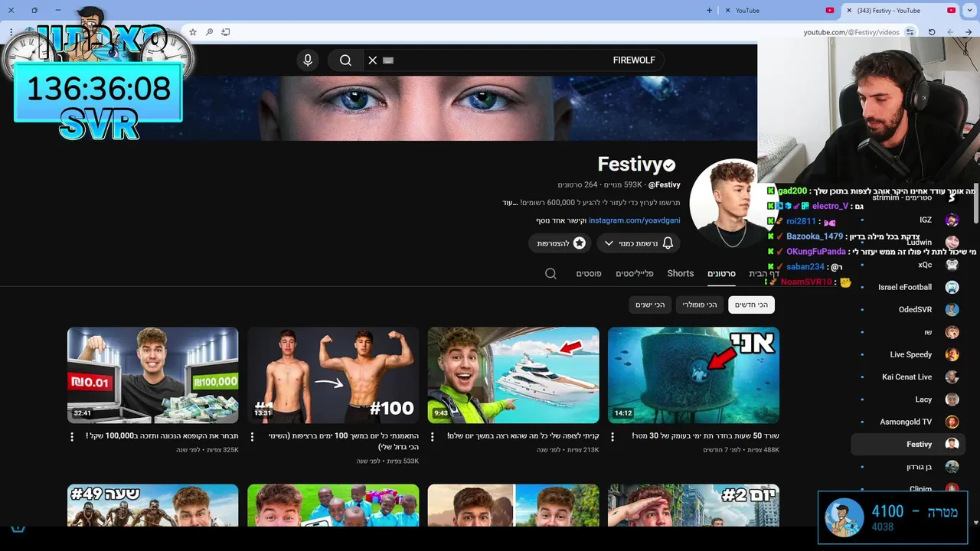Expand the channel description with ...עוד
Image resolution: width=980 pixels, height=551 pixels.
pos(511,203)
